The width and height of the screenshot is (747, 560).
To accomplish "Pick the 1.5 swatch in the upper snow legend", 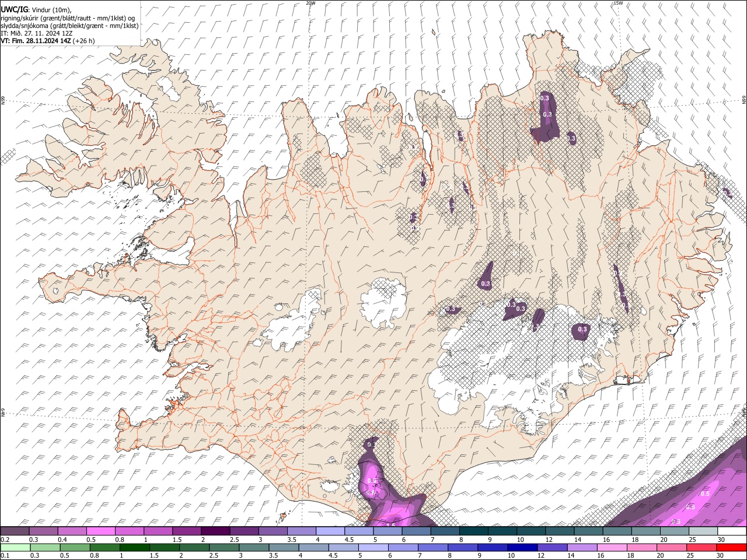I will 187,531.
